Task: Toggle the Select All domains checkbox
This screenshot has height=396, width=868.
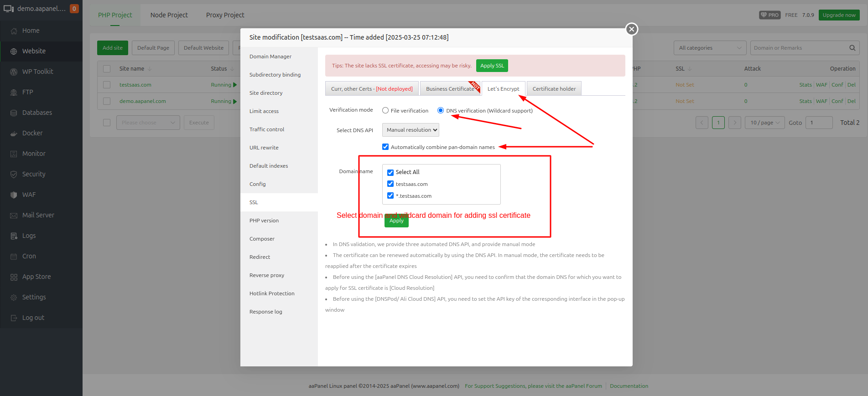Action: 390,172
